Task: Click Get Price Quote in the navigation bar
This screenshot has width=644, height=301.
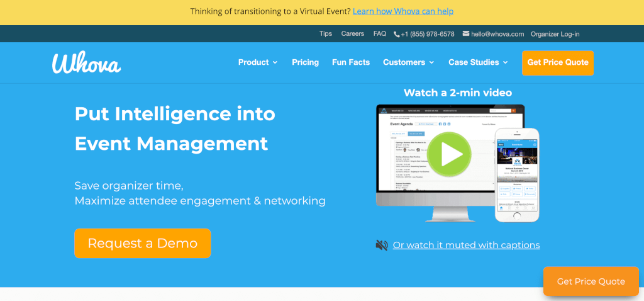Action: point(558,63)
